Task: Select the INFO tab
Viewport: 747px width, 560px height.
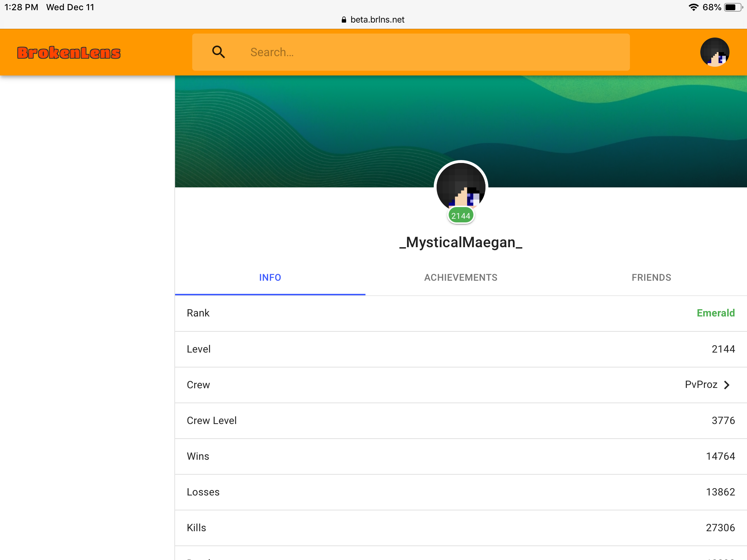Action: pyautogui.click(x=270, y=277)
